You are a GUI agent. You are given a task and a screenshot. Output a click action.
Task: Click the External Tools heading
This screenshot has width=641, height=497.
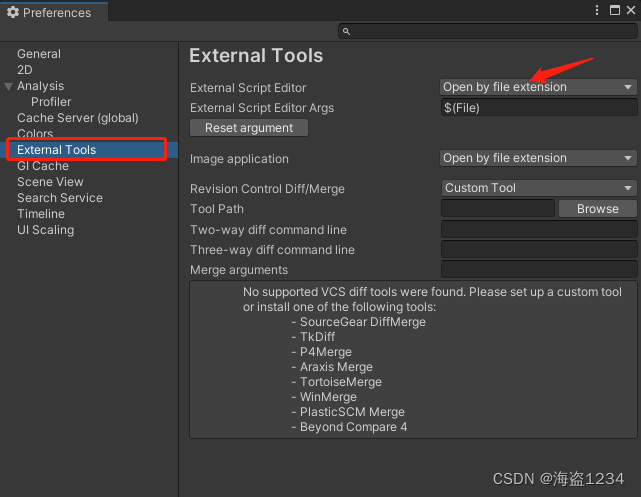(256, 56)
